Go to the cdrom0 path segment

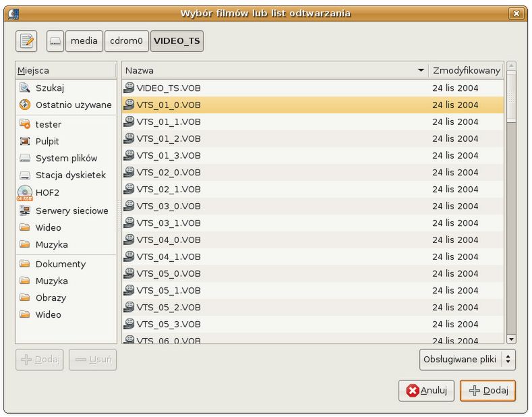pos(127,41)
